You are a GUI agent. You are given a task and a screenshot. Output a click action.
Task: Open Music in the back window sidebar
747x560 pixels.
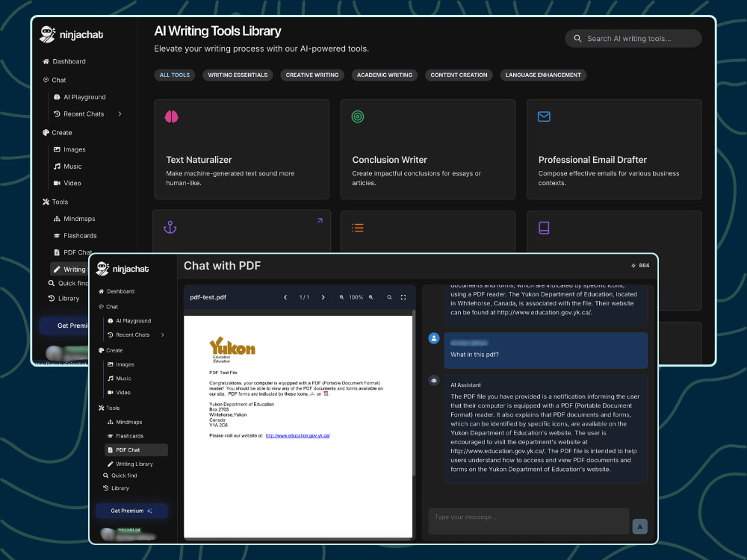tap(68, 167)
